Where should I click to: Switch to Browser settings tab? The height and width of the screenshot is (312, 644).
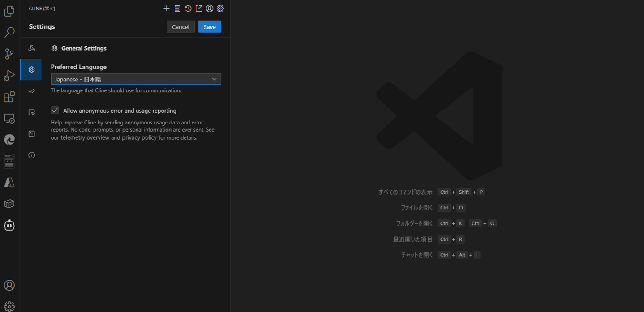pos(31,112)
